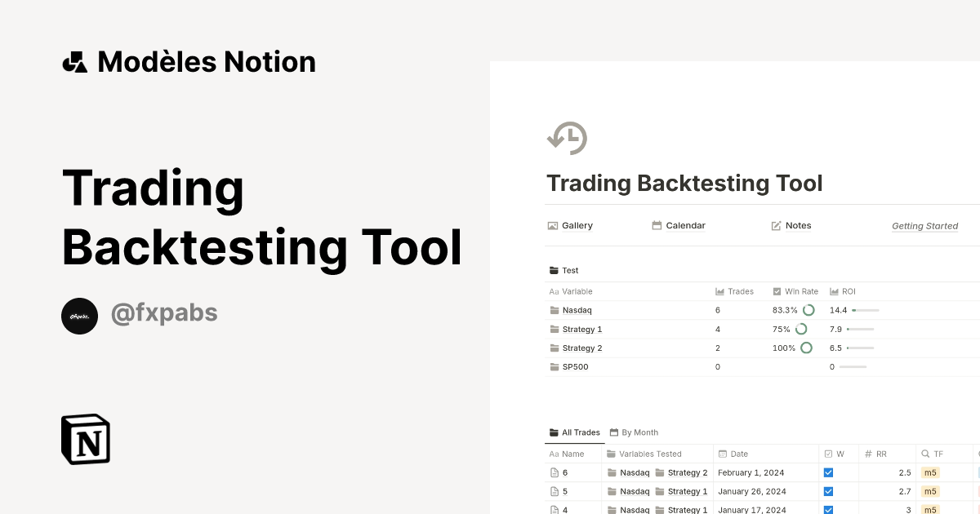Disable the W checkbox on January 17 trade
The image size is (980, 514).
(x=828, y=509)
